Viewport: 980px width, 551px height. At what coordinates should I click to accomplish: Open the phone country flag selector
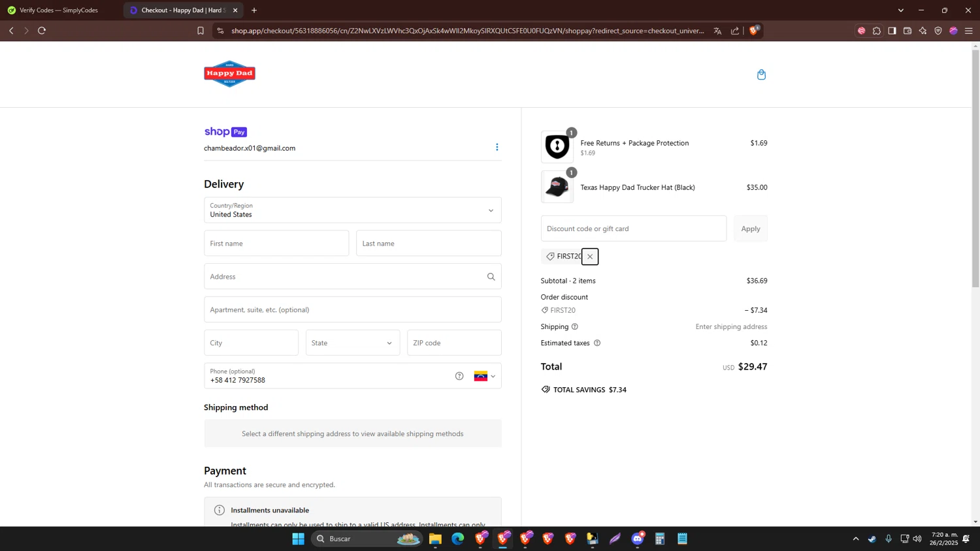click(485, 376)
